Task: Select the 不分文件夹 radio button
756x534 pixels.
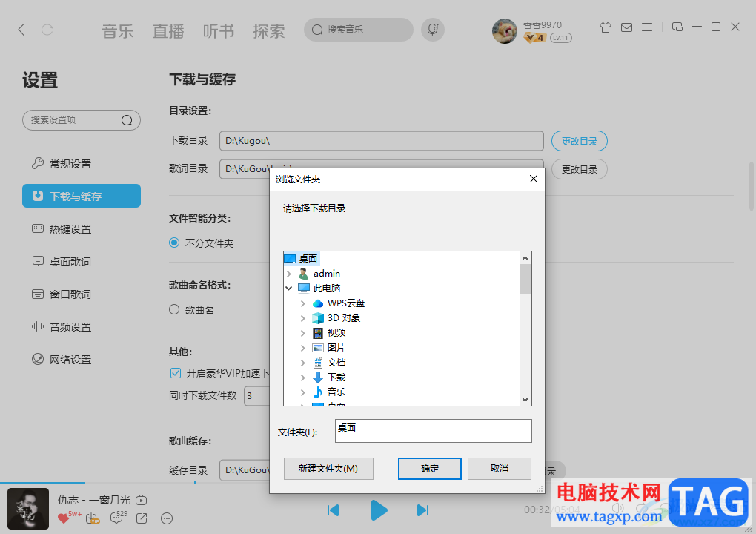Action: click(x=174, y=243)
